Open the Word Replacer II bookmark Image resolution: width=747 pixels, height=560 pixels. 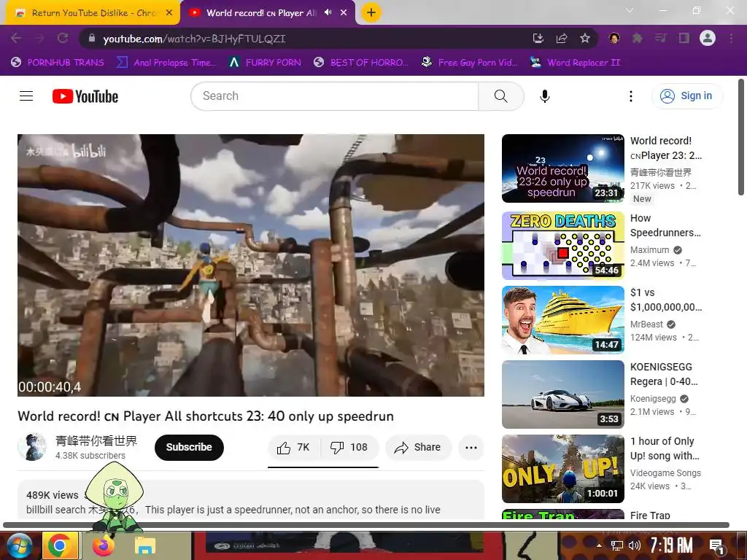[576, 63]
